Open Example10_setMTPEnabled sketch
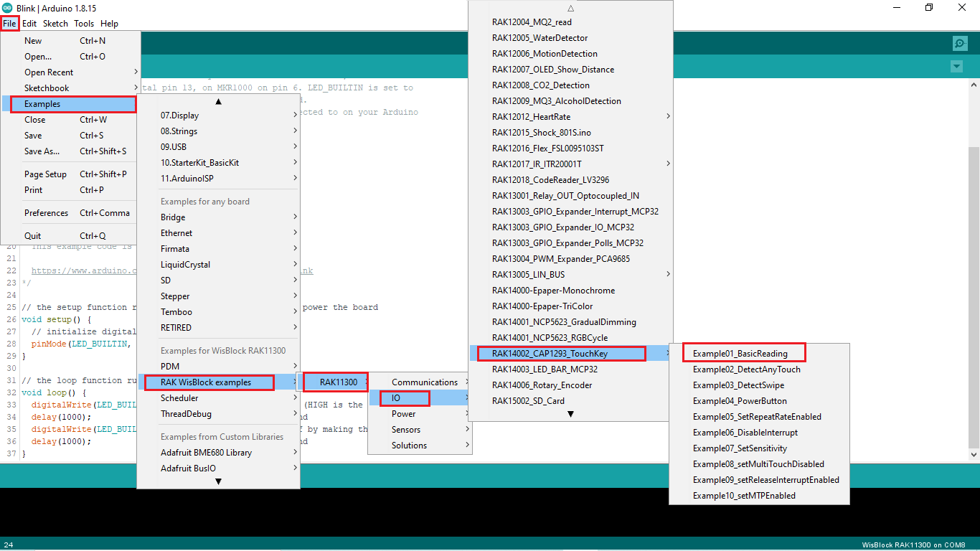This screenshot has width=980, height=551. click(x=759, y=496)
